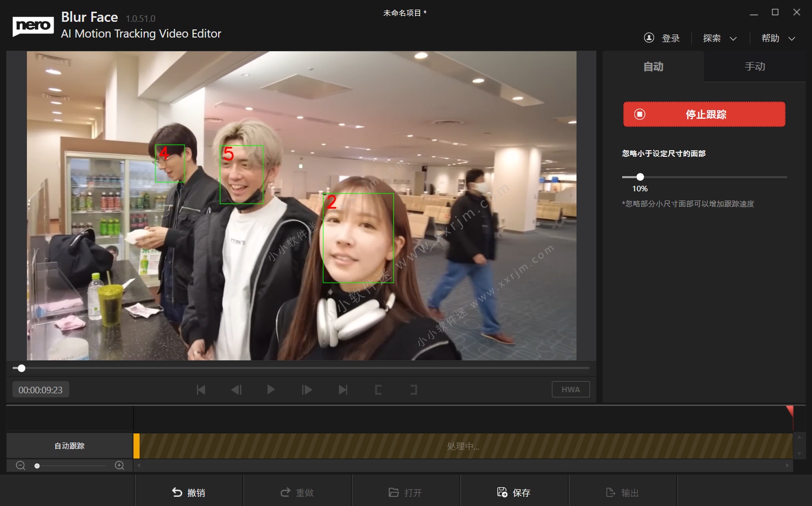812x506 pixels.
Task: Click the minimum face size slider handle
Action: coord(640,177)
